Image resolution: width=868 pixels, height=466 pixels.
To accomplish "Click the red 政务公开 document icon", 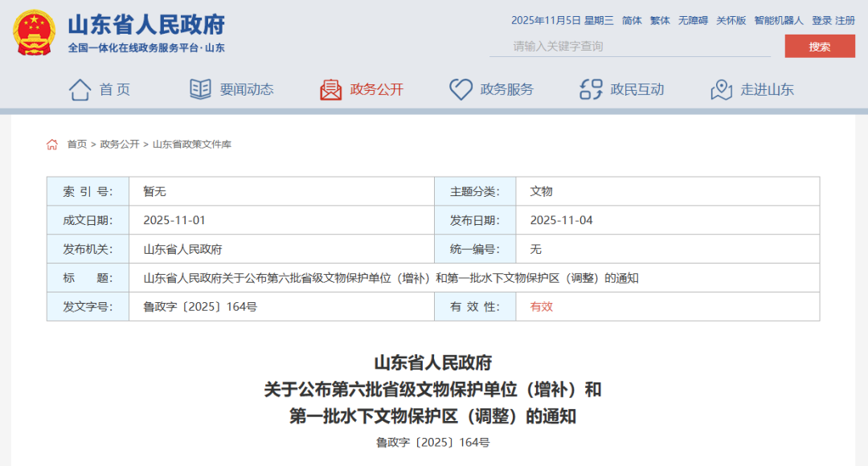I will [x=330, y=89].
